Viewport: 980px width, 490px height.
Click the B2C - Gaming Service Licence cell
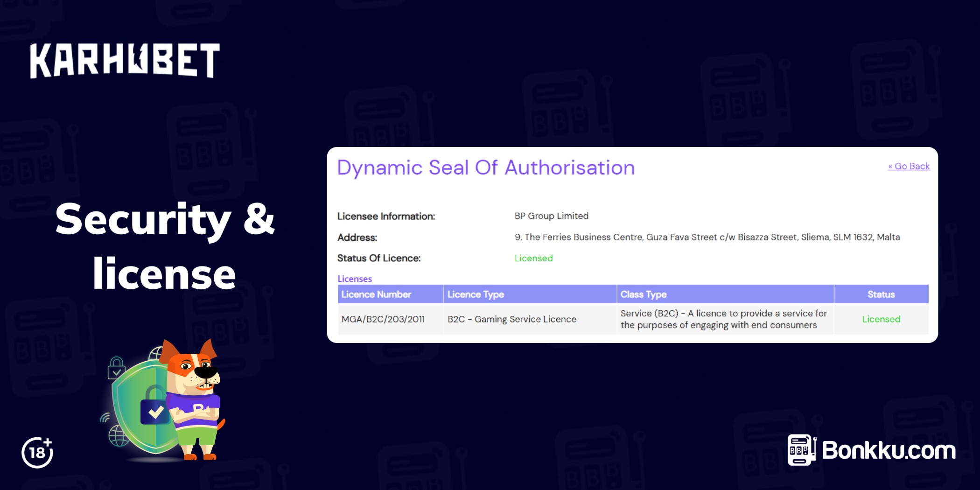pos(511,319)
